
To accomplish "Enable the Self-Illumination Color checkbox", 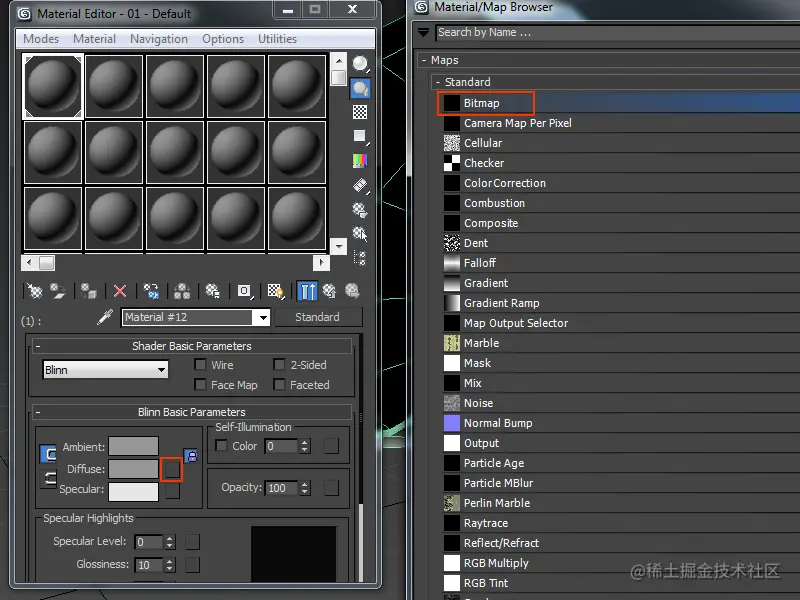I will [221, 445].
